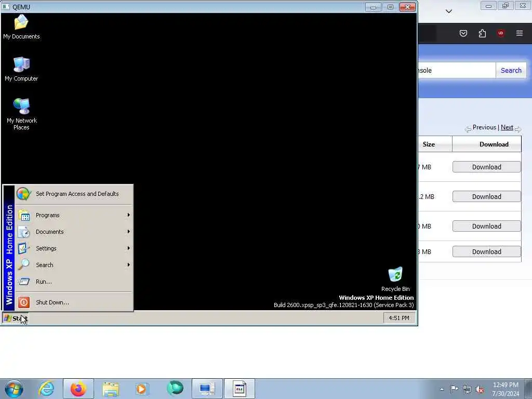Click the last Download button in the table
Viewport: 532px width, 399px height.
(486, 252)
